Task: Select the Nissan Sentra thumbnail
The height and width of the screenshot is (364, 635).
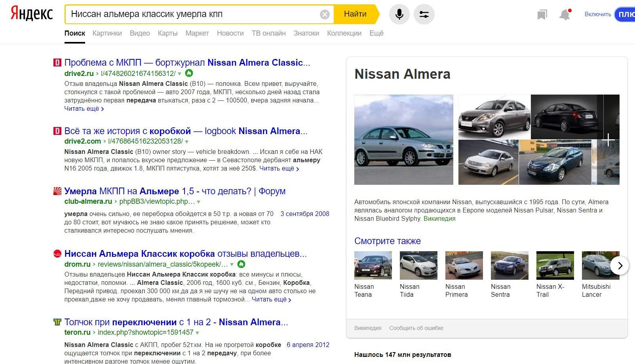Action: [510, 265]
